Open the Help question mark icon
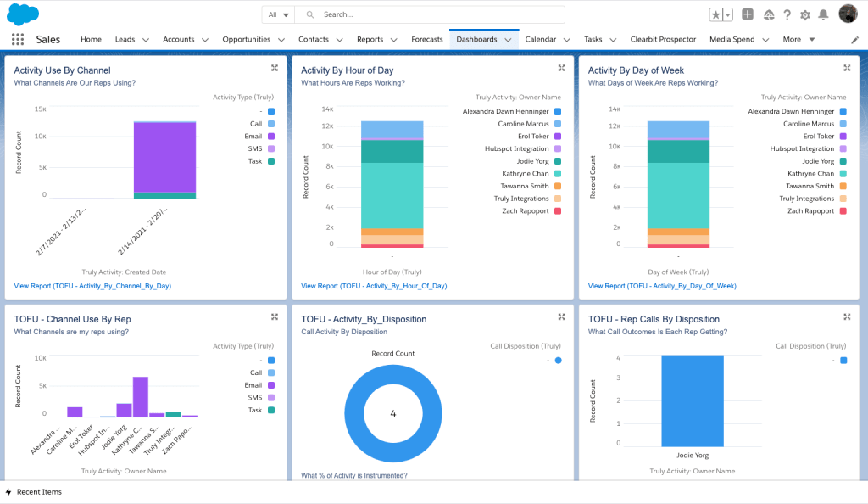 787,14
